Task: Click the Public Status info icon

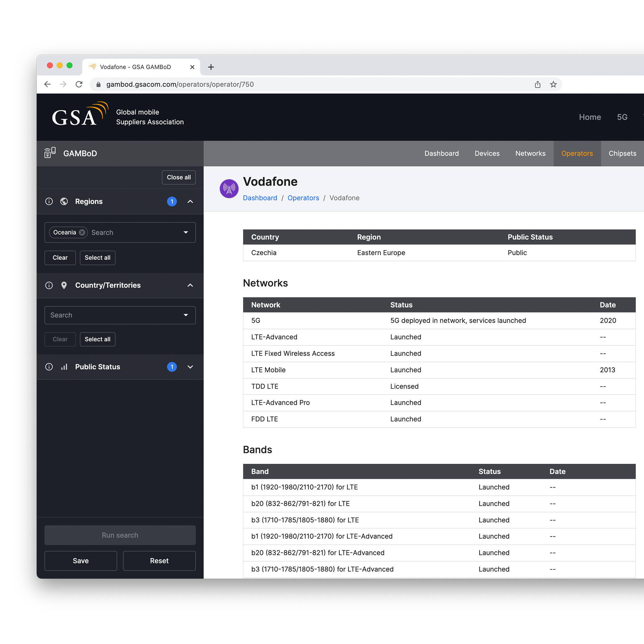Action: 49,367
